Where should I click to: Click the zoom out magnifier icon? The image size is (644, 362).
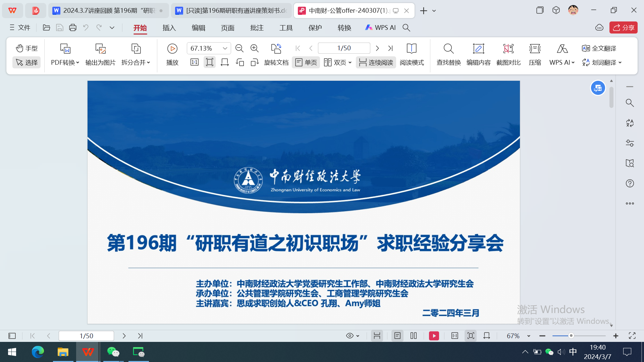239,48
